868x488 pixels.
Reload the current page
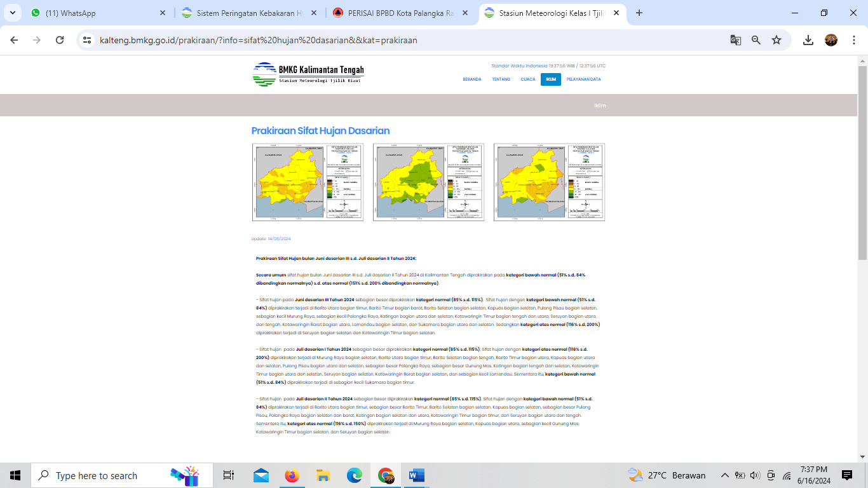(60, 40)
